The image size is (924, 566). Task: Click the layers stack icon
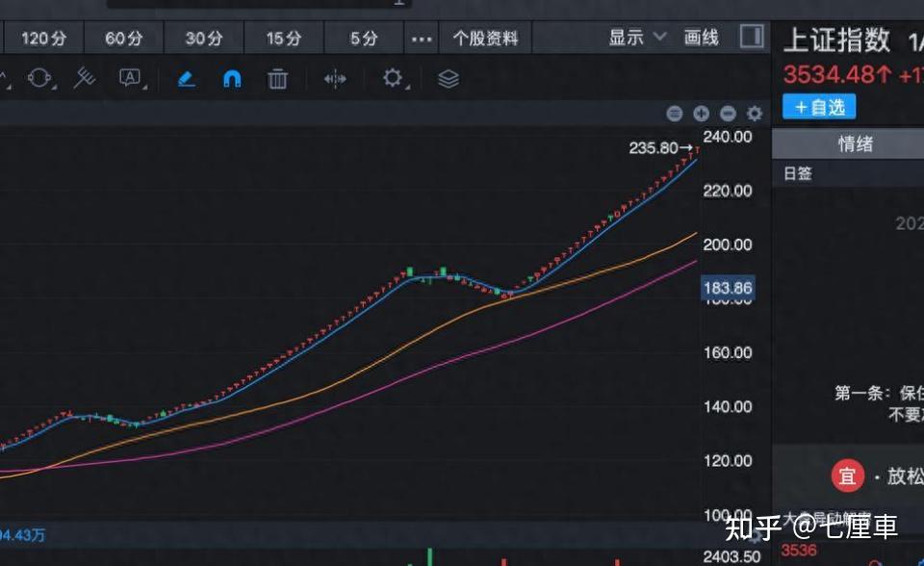[x=449, y=78]
